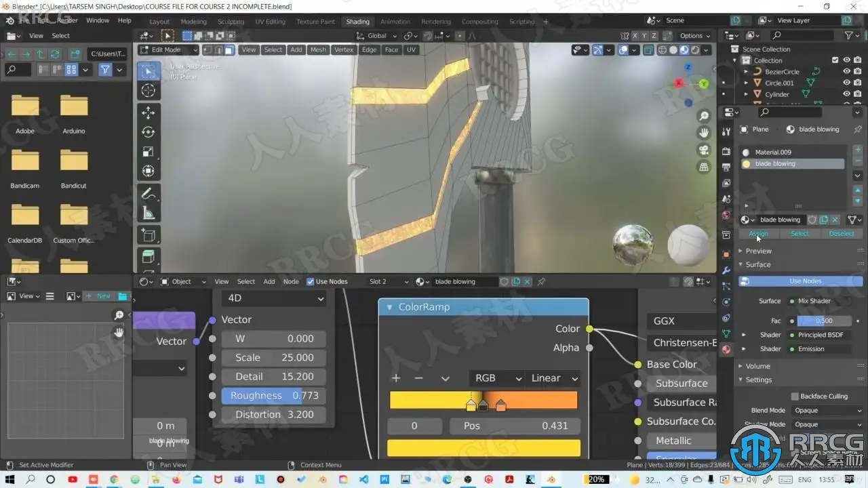868x488 pixels.
Task: Add a new material slot with plus
Action: 858,150
